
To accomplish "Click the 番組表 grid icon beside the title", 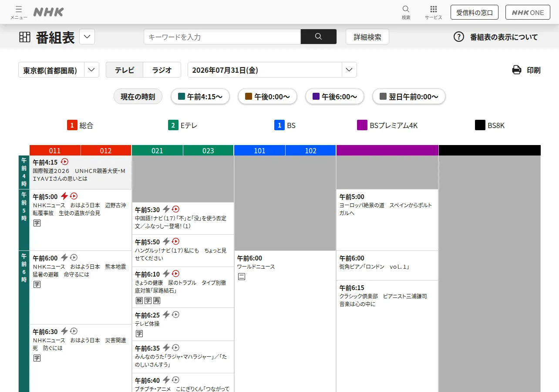I will pos(25,37).
